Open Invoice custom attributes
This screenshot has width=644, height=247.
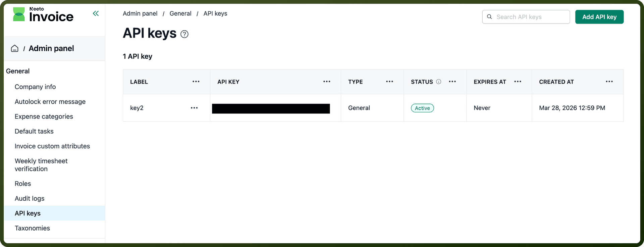52,146
